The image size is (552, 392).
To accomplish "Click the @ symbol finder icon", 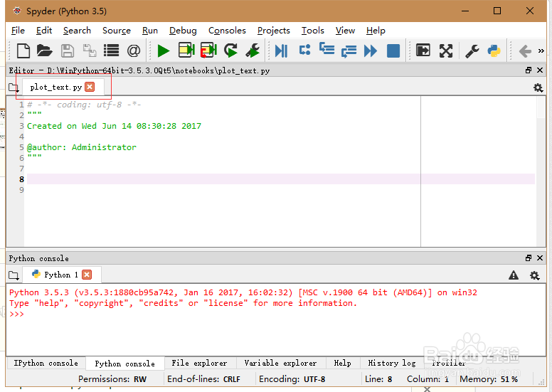I will [134, 51].
